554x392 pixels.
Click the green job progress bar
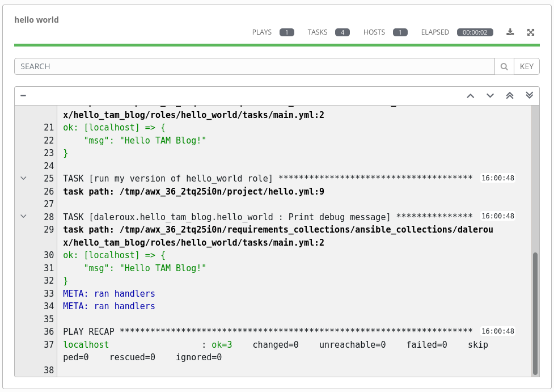point(277,45)
